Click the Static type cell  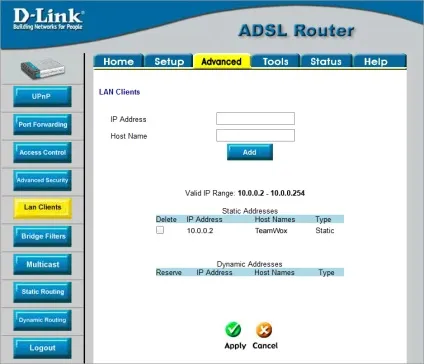325,231
